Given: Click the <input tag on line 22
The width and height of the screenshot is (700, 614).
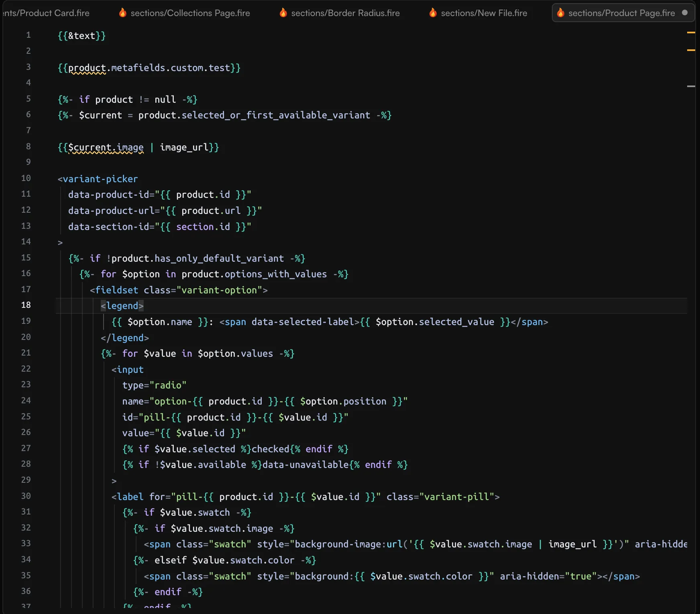Looking at the screenshot, I should click(x=128, y=370).
